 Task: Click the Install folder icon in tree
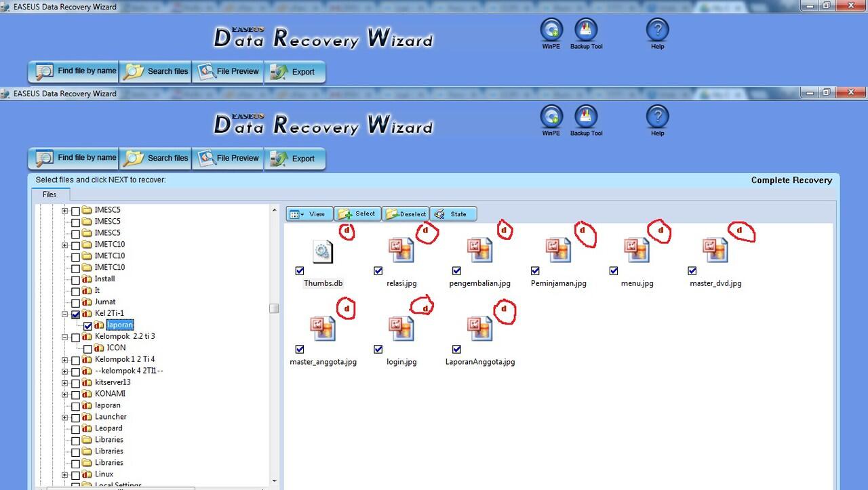87,279
